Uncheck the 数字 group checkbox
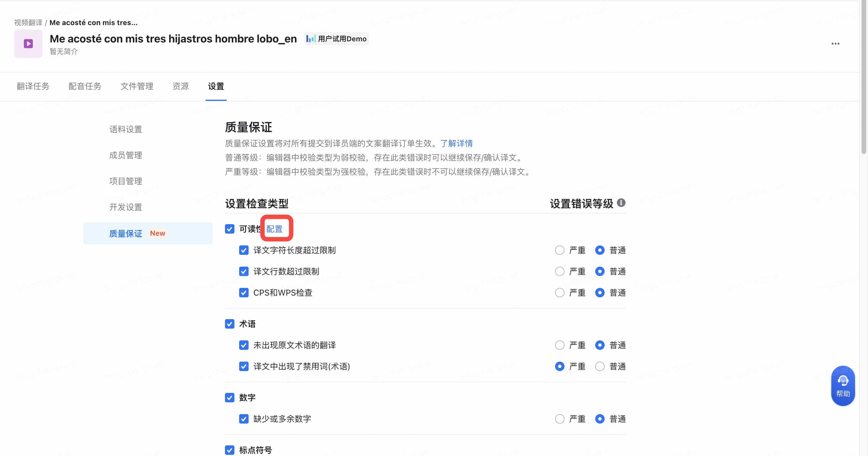 [229, 397]
